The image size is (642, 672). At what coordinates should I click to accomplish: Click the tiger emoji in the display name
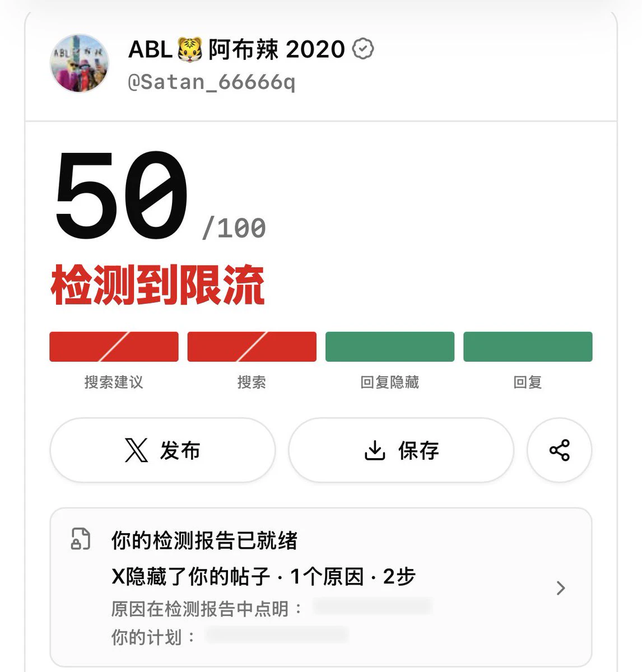click(x=190, y=49)
